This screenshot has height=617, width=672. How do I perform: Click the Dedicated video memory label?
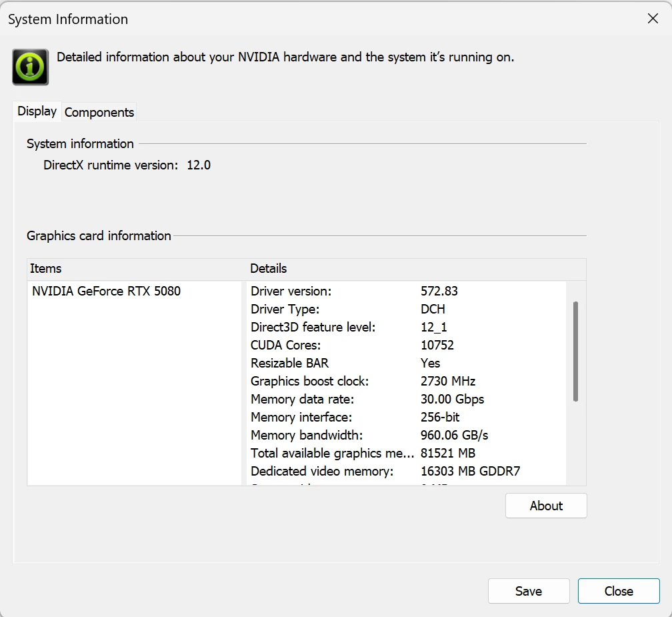click(x=322, y=471)
